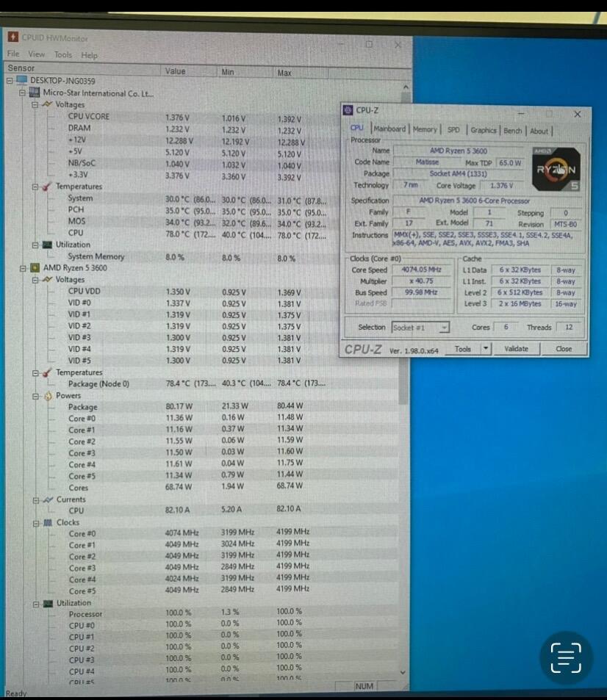Viewport: 607px width, 700px height.
Task: Click the Name field AMD Ryzen 5 3600
Action: coord(459,151)
